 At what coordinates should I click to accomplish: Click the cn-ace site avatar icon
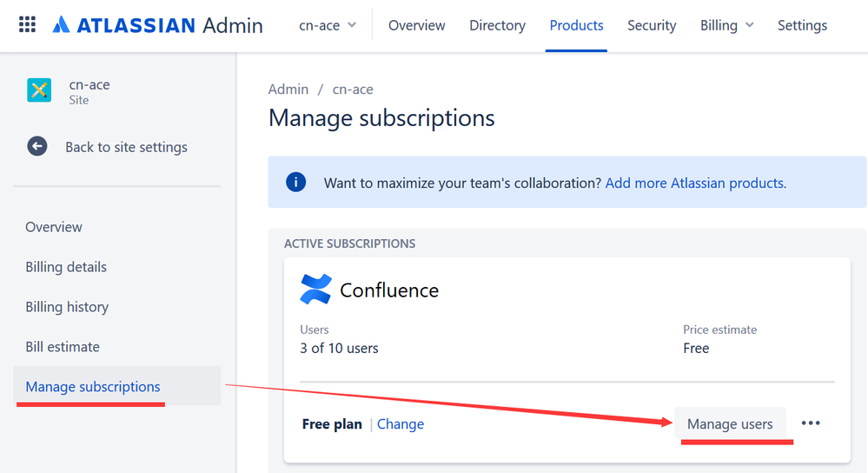point(39,90)
